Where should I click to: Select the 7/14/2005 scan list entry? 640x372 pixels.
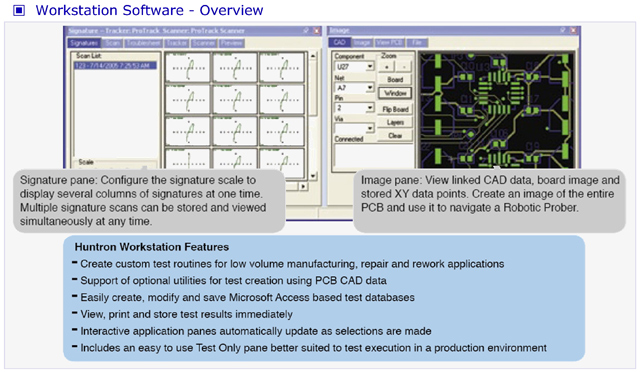pos(115,65)
